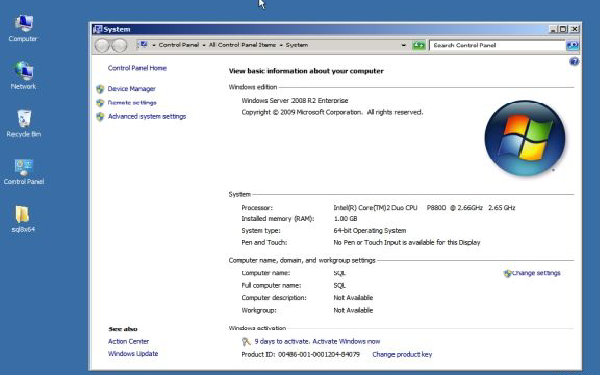
Task: Select All Control Panel Items breadcrumb
Action: (242, 45)
